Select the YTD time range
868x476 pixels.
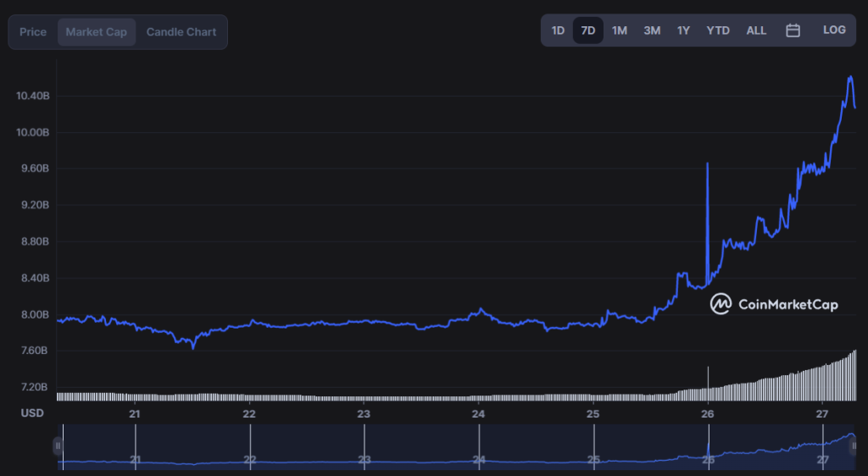pos(717,30)
